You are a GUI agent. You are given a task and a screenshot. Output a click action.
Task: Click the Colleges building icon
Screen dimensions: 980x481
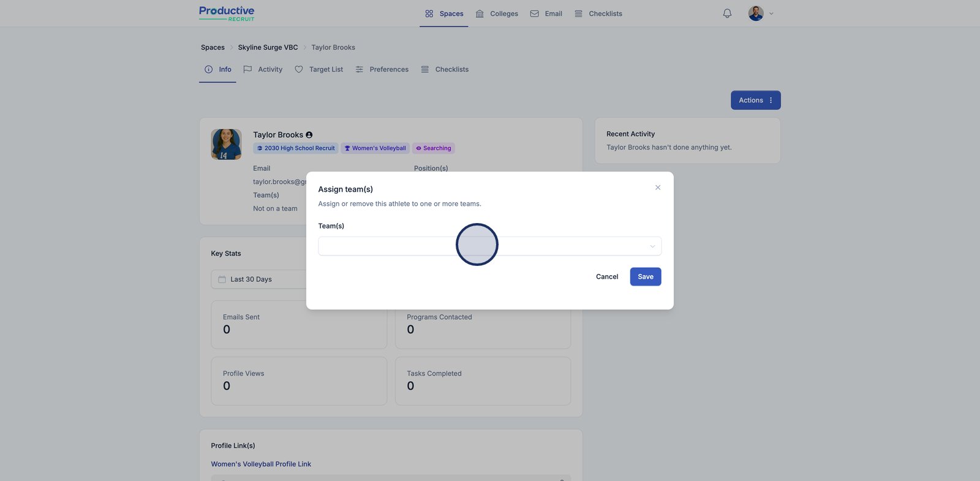coord(480,13)
